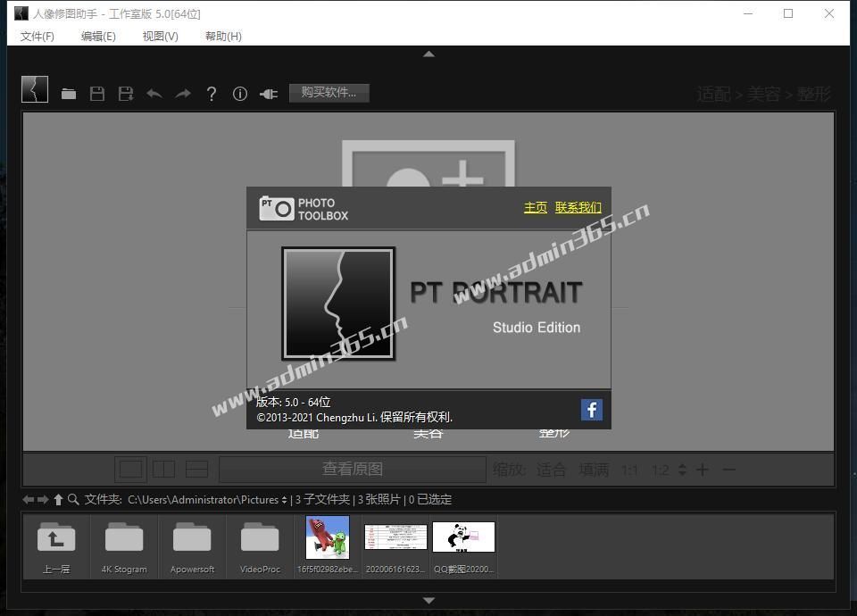Open the Apowersoft folder
This screenshot has height=616, width=857.
point(192,547)
